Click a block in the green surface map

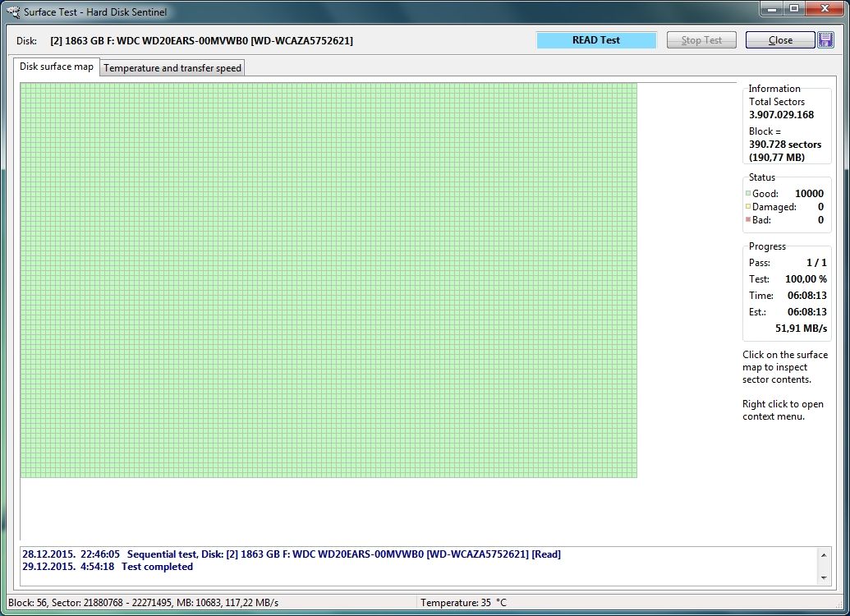point(329,280)
